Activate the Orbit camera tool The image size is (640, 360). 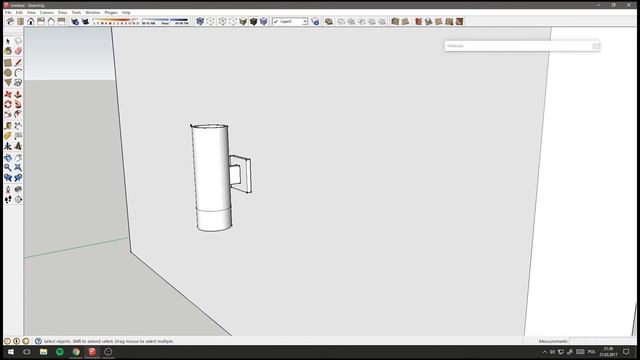8,158
